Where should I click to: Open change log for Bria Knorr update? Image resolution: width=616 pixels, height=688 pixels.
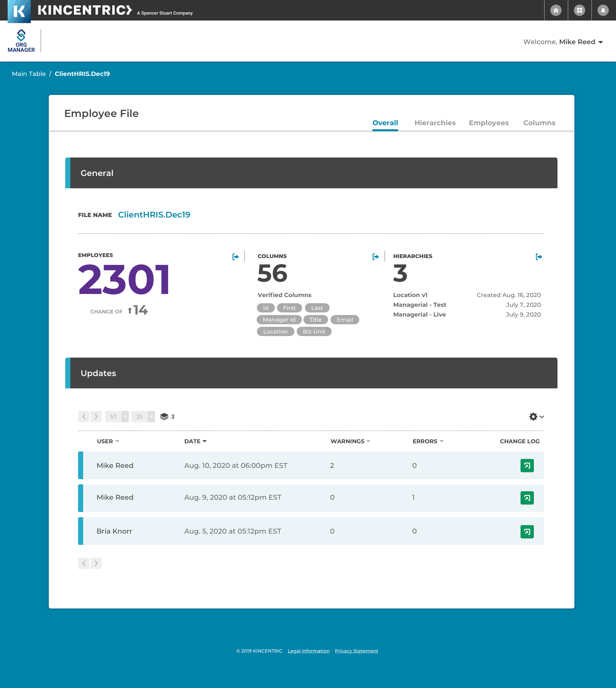pos(527,531)
